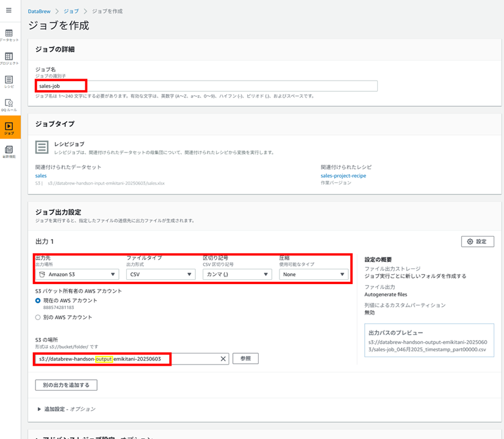Click the account number 888574281183
This screenshot has width=504, height=439.
coord(59,308)
